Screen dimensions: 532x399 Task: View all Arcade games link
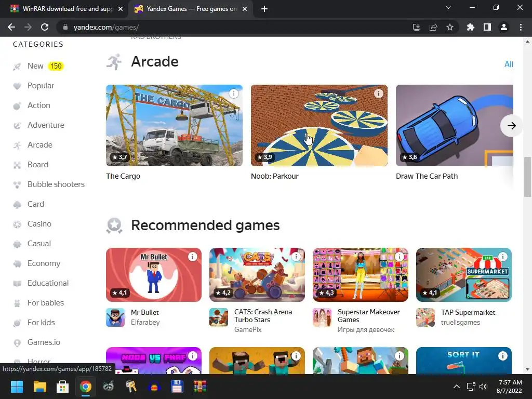click(509, 64)
